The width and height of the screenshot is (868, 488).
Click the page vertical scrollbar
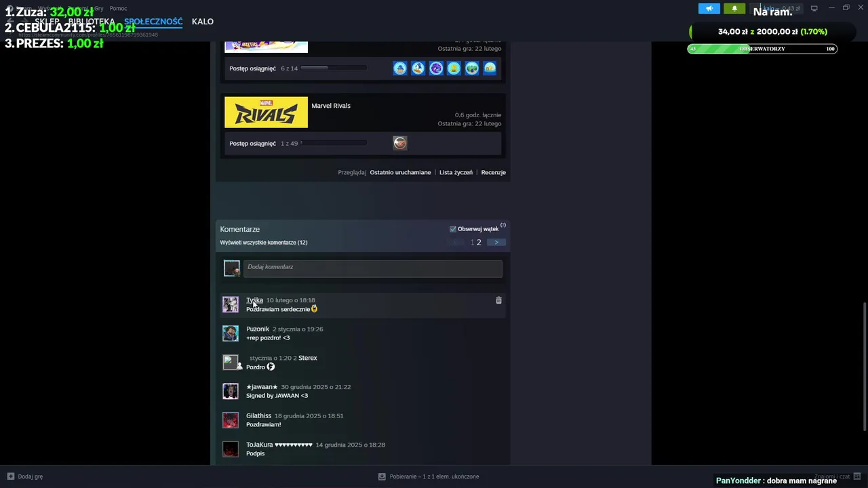pyautogui.click(x=864, y=366)
